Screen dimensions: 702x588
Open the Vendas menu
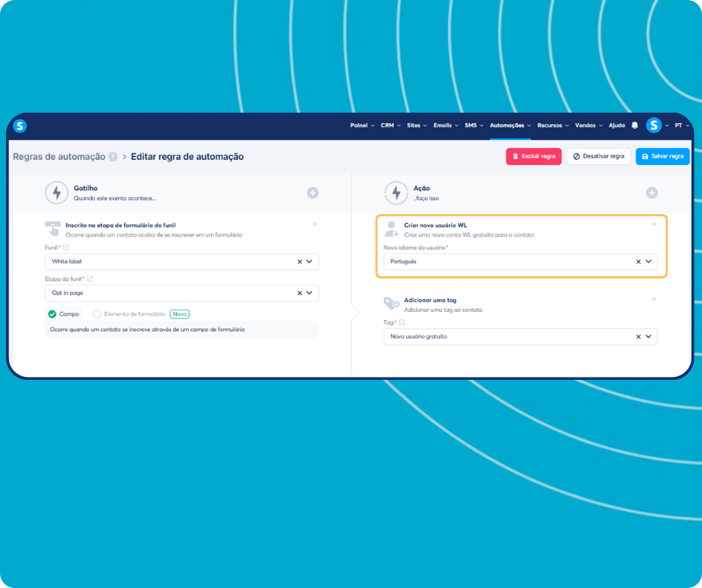(588, 125)
